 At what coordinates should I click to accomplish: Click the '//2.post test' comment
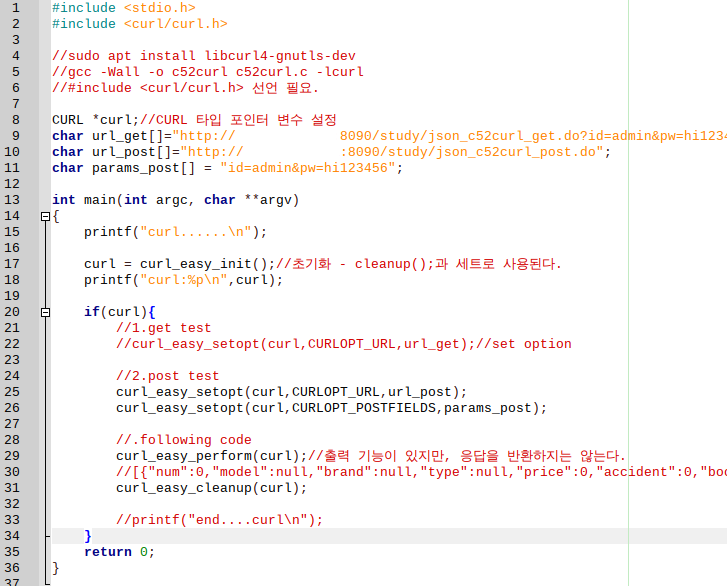pos(167,376)
